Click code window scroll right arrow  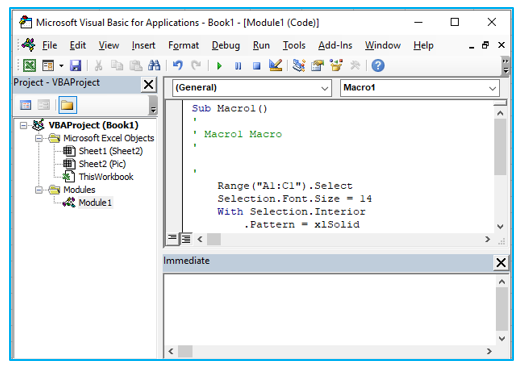point(488,239)
